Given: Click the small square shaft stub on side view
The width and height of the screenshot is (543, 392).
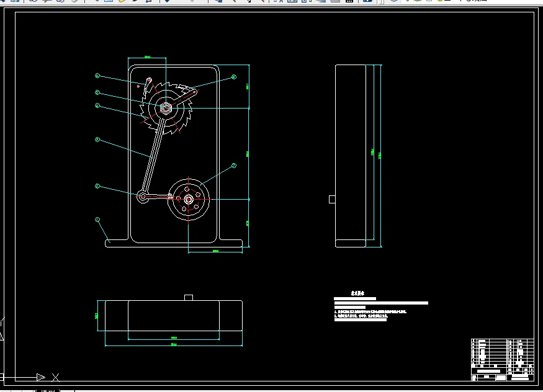Looking at the screenshot, I should (x=332, y=199).
